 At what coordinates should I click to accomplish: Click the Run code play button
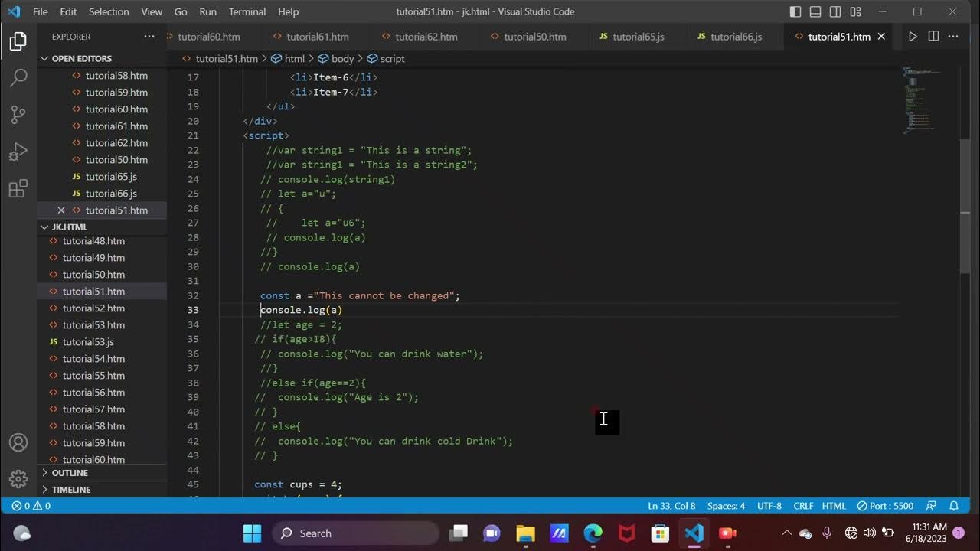point(913,37)
